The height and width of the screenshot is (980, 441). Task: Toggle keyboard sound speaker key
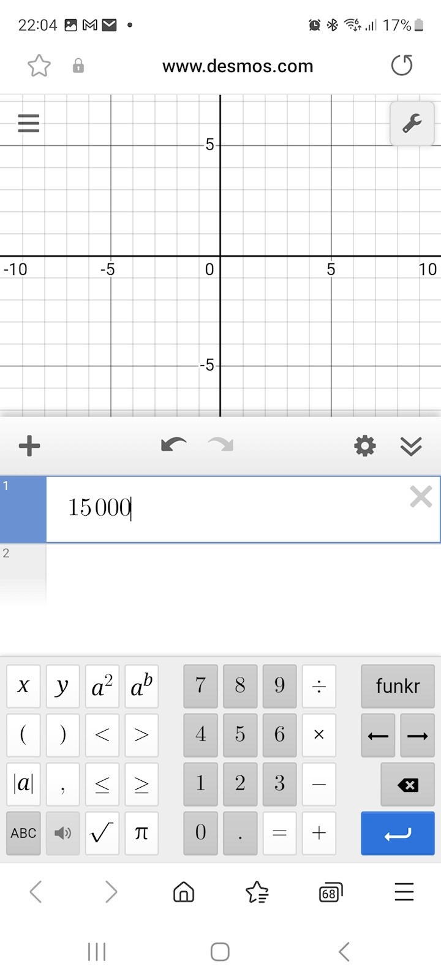[62, 833]
